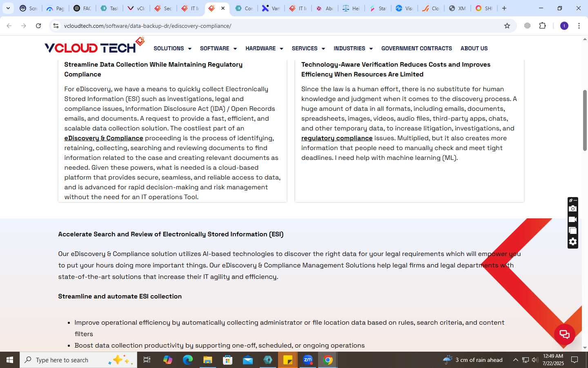This screenshot has height=368, width=588.
Task: Open the gear settings icon in side widget
Action: 573,242
